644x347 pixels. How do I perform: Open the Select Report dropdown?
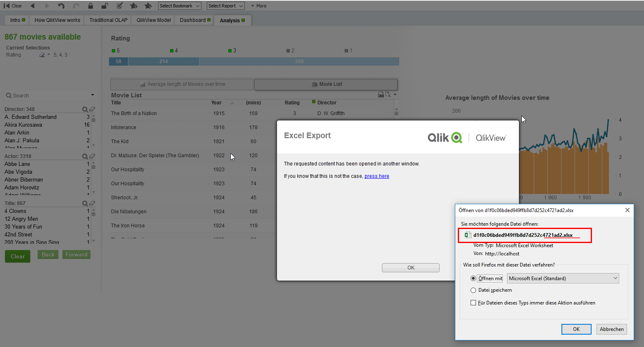[225, 6]
